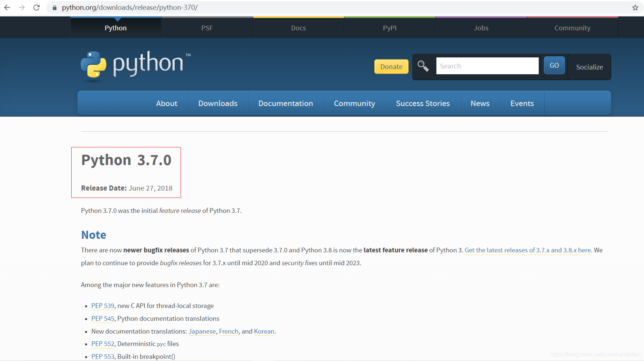
Task: Open the Downloads navigation menu
Action: point(218,104)
